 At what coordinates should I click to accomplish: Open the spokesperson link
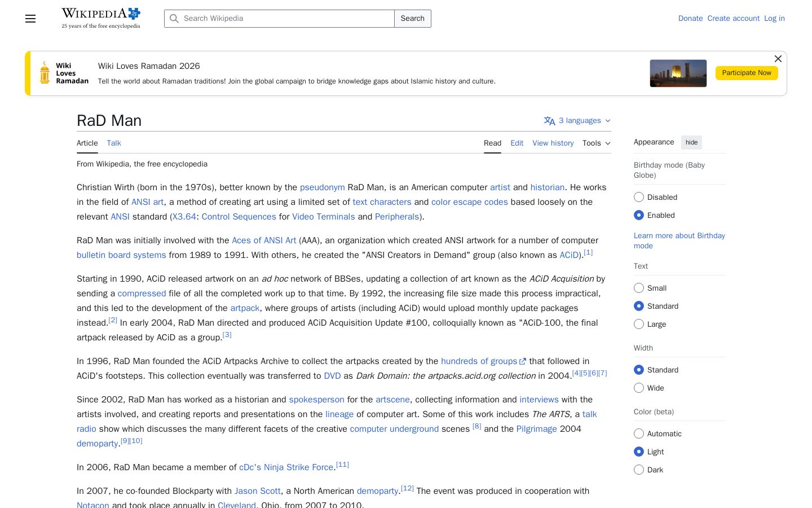tap(317, 400)
